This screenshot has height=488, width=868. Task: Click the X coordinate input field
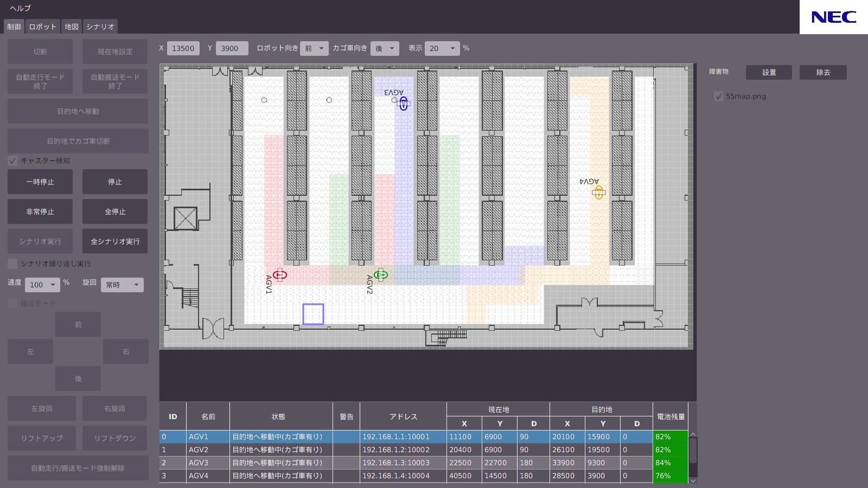(183, 48)
